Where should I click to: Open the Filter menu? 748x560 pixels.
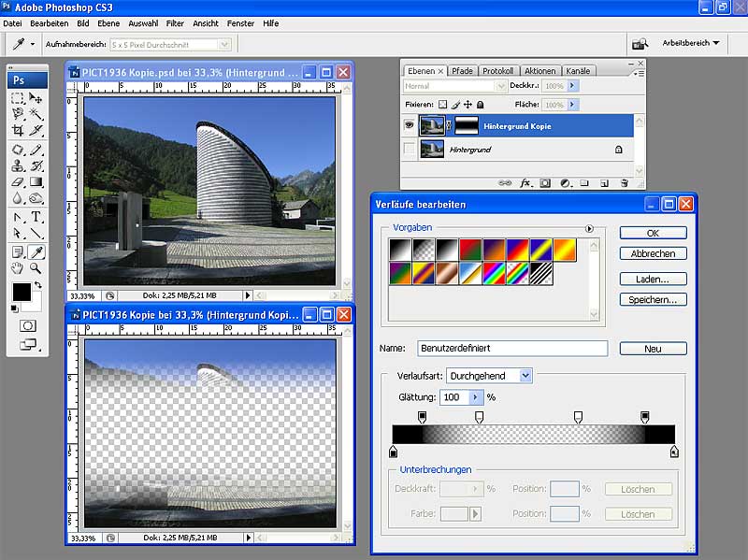click(175, 22)
